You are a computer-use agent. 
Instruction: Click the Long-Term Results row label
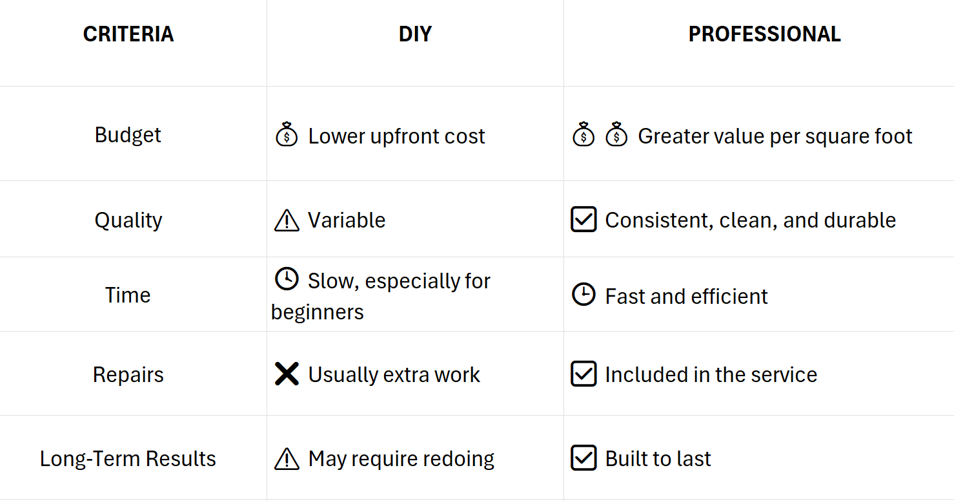pos(128,458)
